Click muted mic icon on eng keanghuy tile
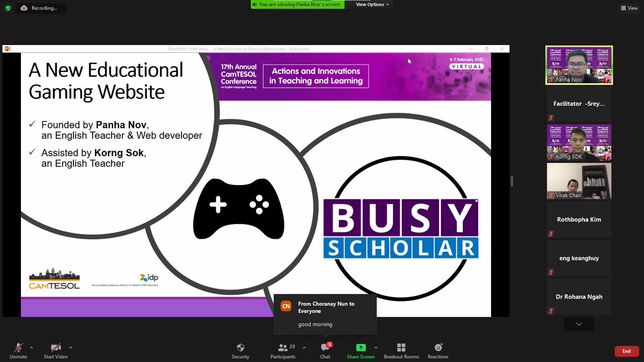 pyautogui.click(x=551, y=272)
